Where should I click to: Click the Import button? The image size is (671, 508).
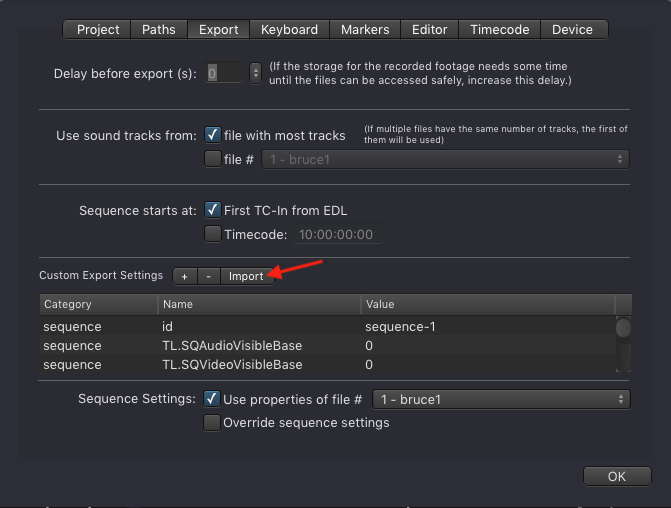point(246,276)
